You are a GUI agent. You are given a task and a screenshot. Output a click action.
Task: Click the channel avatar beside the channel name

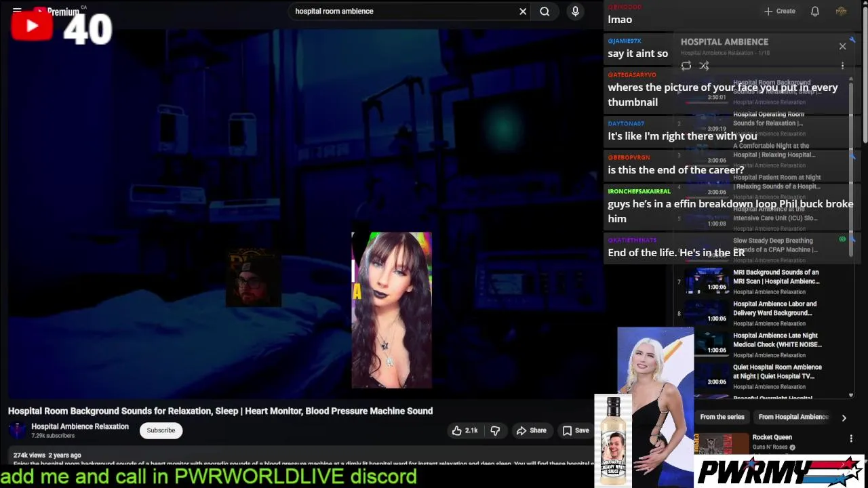(17, 430)
